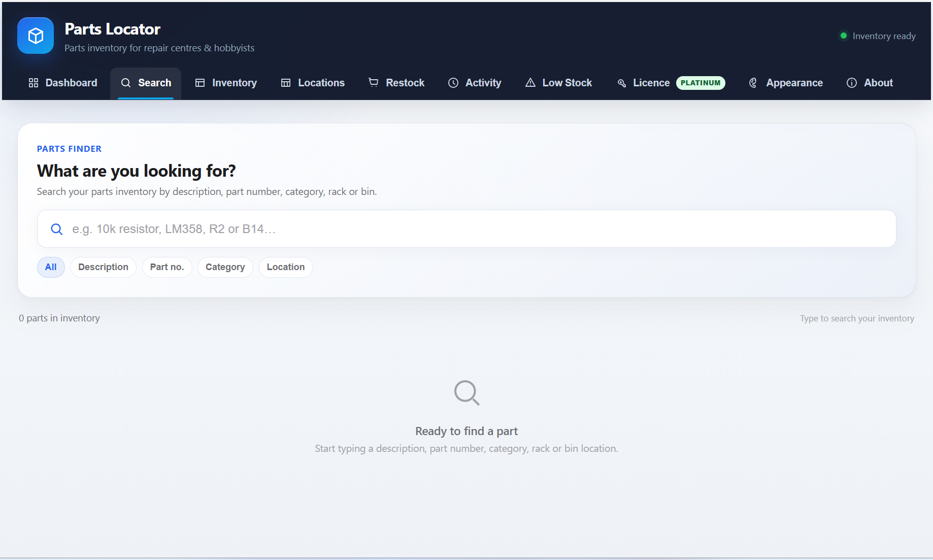Screen dimensions: 933x560
Task: Click 'What are you looking for?' heading
Action: 137,171
